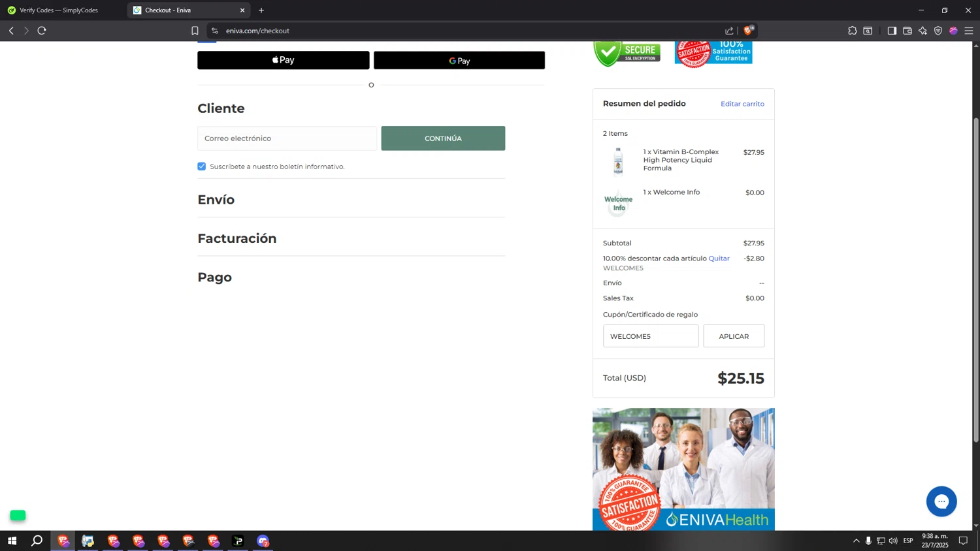The image size is (980, 551).
Task: Open Brave Shields lion icon
Action: pyautogui.click(x=749, y=30)
